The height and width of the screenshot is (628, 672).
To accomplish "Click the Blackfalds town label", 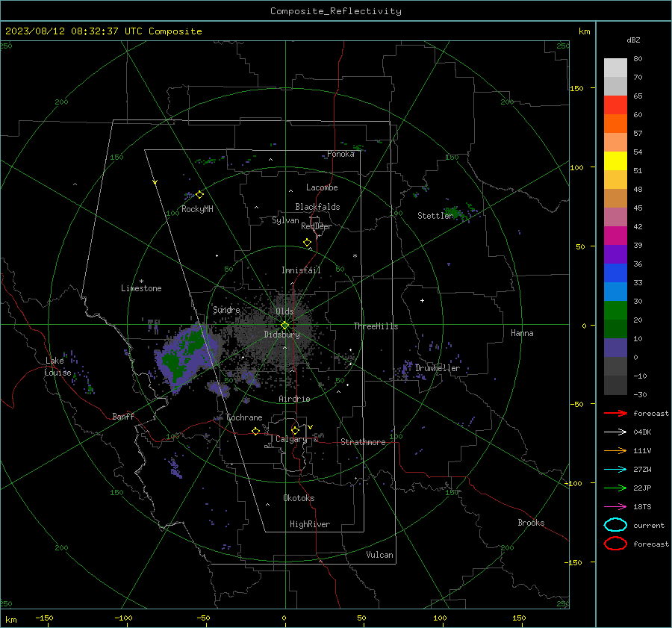I will (317, 207).
